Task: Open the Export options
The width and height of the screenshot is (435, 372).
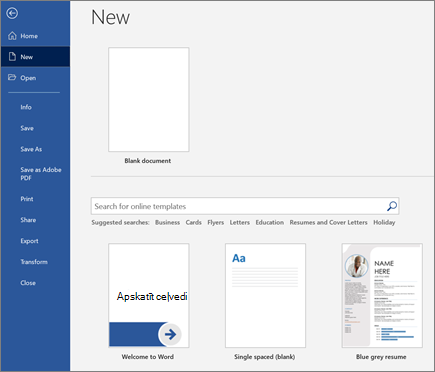Action: [29, 241]
